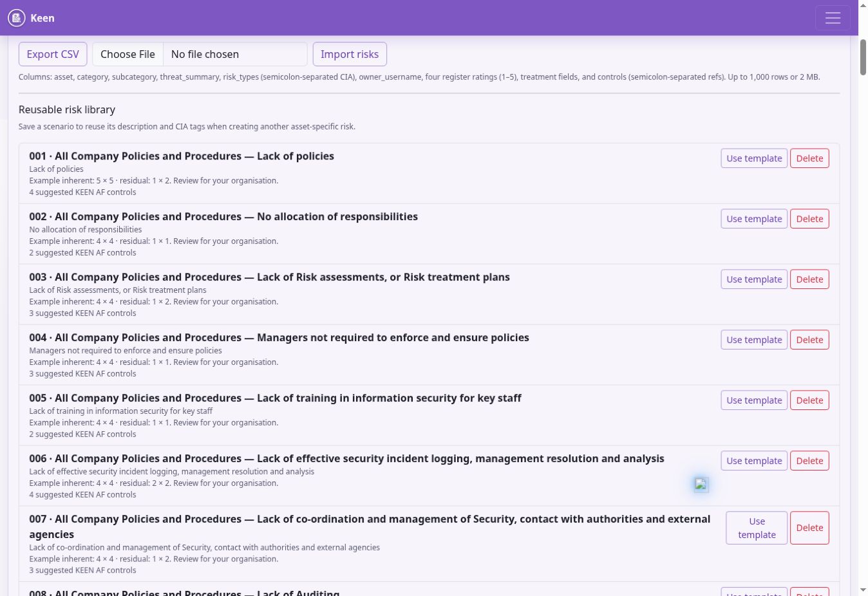
Task: Click '2 suggested KEEN AF controls' under 005
Action: point(82,434)
